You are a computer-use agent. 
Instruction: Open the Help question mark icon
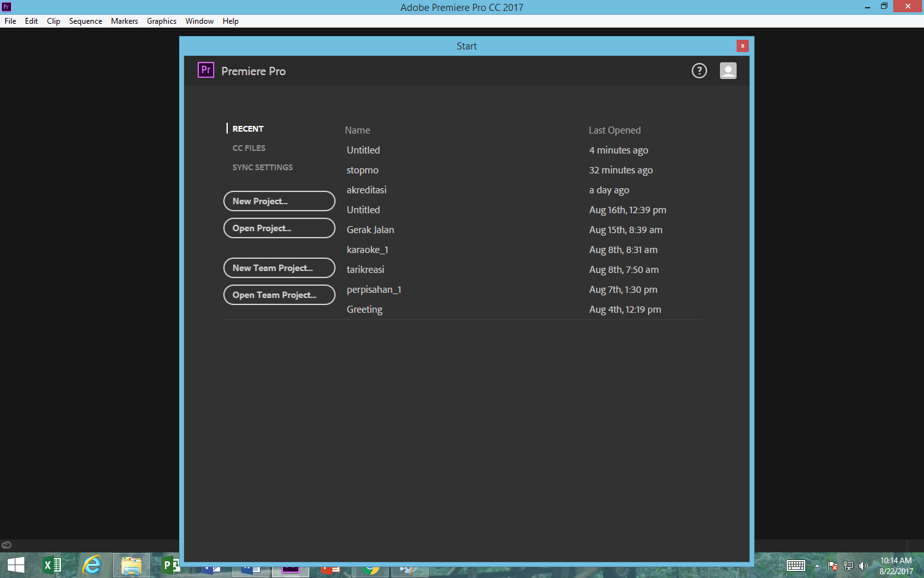click(699, 71)
